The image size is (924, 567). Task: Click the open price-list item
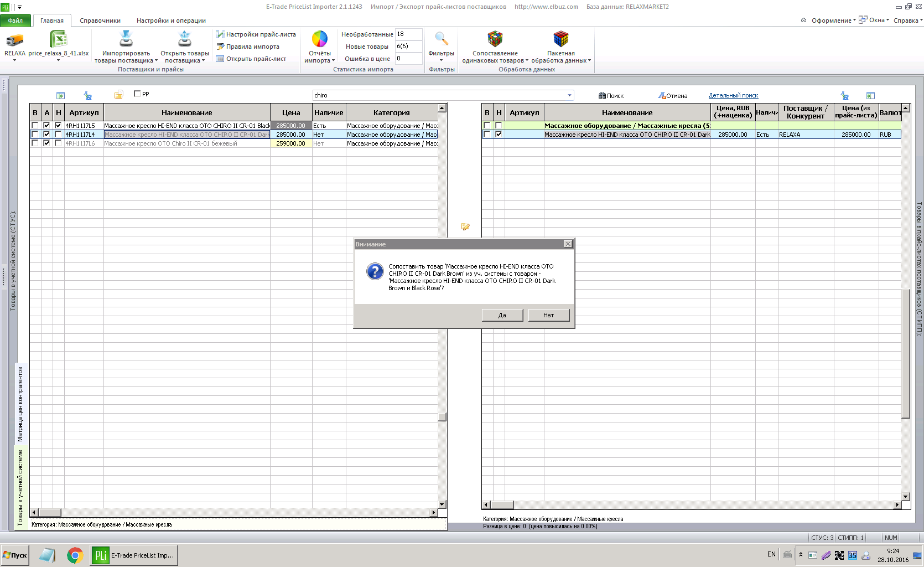(x=251, y=59)
